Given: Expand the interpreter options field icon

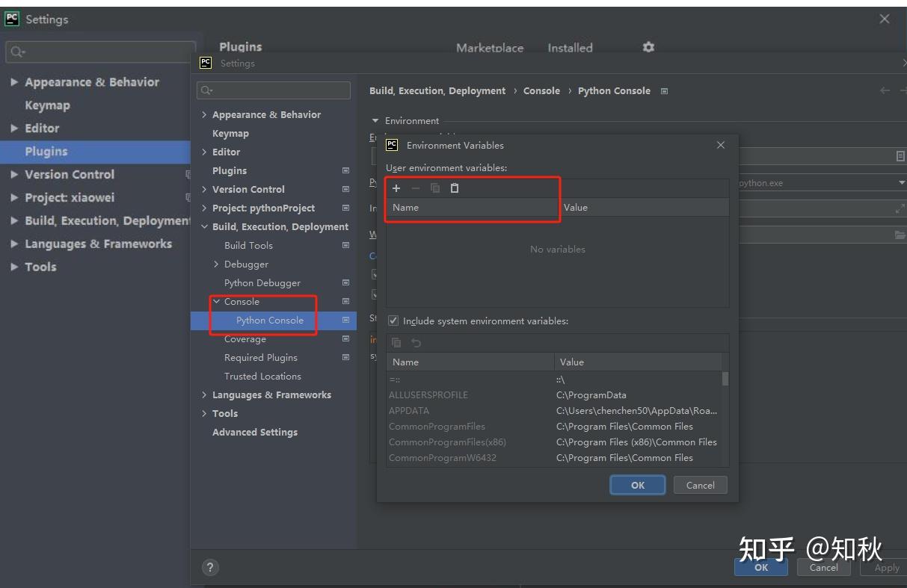Looking at the screenshot, I should [900, 209].
